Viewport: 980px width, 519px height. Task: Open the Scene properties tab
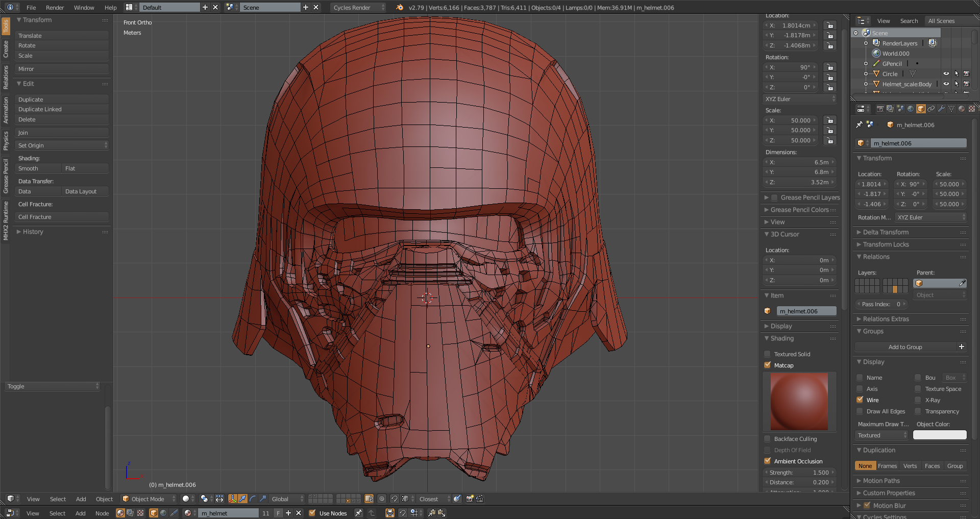[x=900, y=109]
